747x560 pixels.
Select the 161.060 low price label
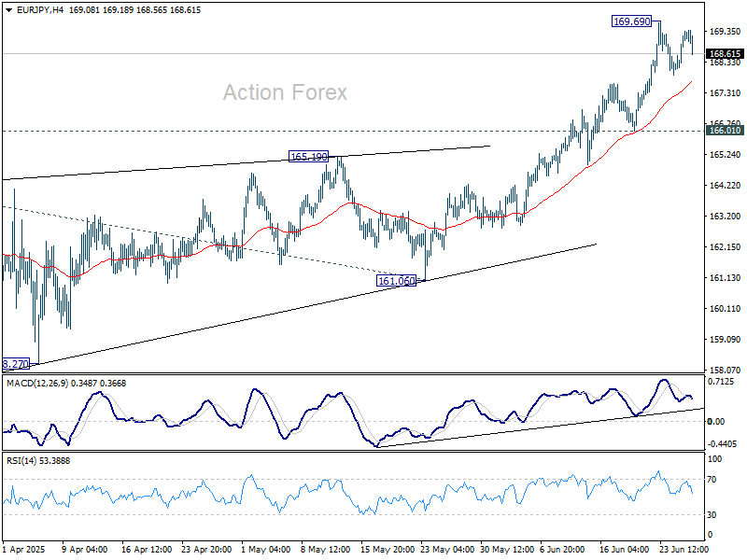pyautogui.click(x=396, y=281)
